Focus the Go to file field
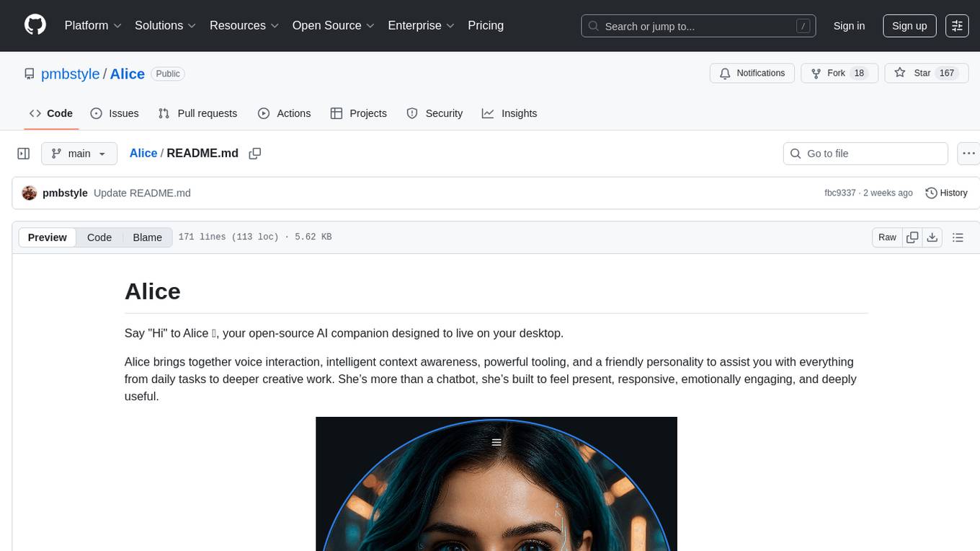Image resolution: width=980 pixels, height=551 pixels. [x=865, y=154]
